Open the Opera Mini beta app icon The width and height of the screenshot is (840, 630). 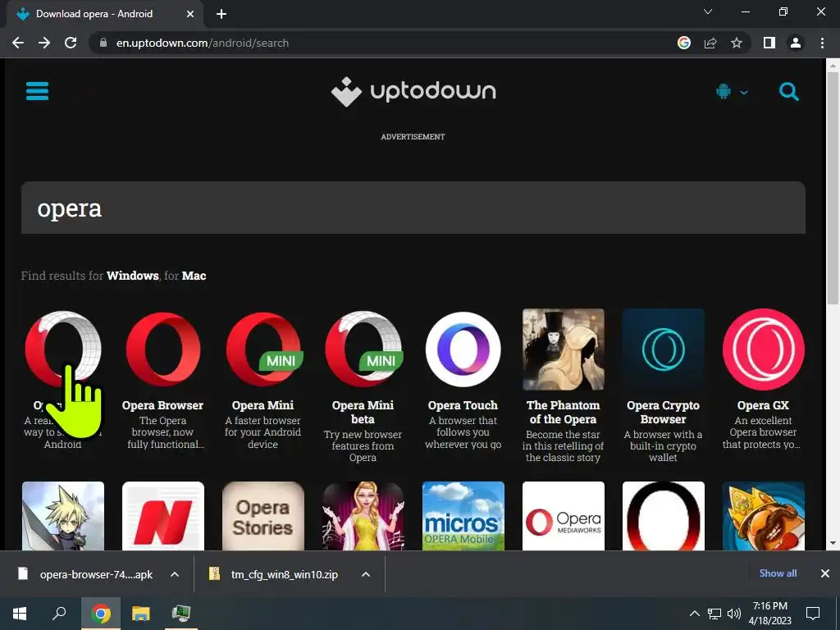(x=363, y=349)
